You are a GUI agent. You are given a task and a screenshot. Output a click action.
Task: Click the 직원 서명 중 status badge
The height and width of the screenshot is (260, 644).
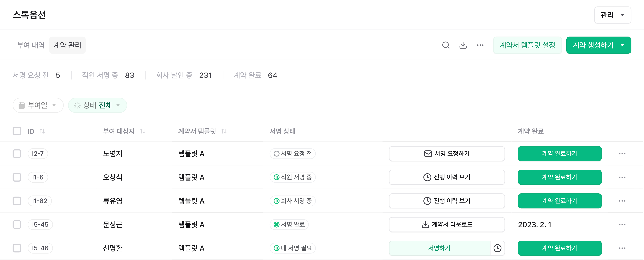(293, 177)
